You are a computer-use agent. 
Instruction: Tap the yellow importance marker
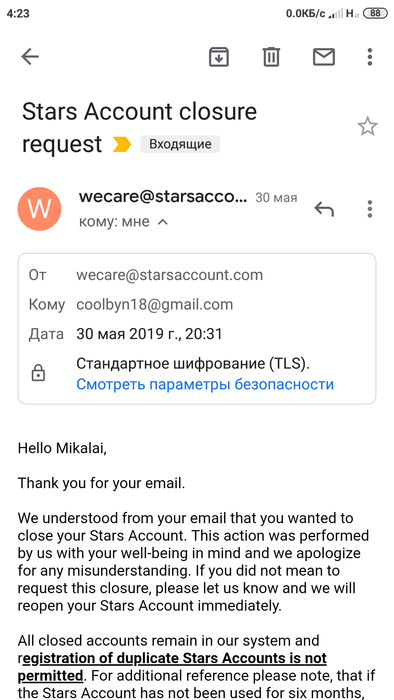click(122, 144)
